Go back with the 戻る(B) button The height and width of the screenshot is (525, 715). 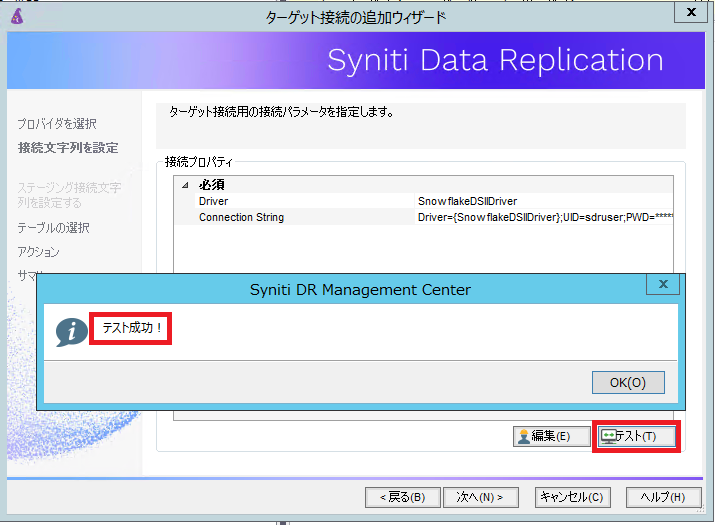point(403,497)
